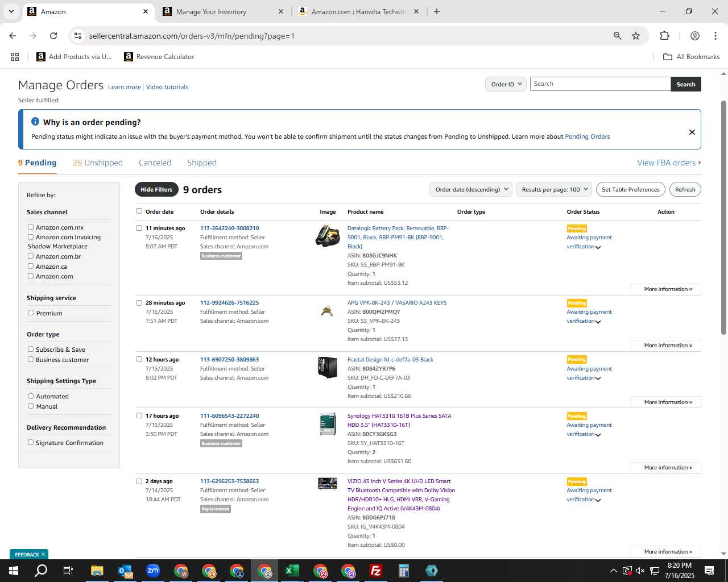Check the Amazon.com.br sales channel filter
The height and width of the screenshot is (582, 728).
[x=31, y=256]
